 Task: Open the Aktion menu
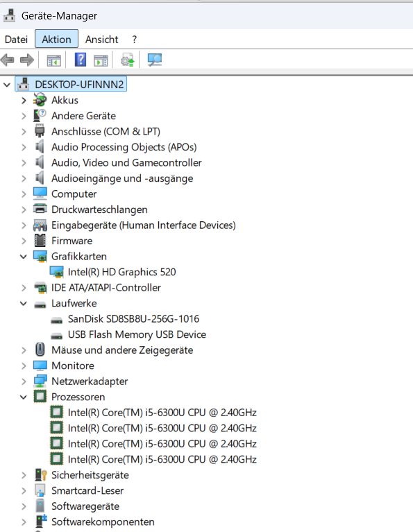tap(56, 39)
